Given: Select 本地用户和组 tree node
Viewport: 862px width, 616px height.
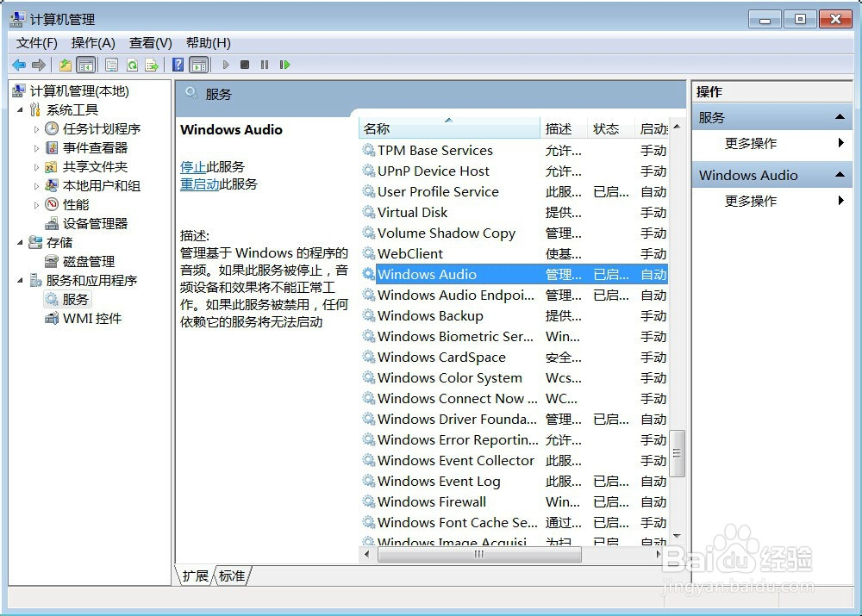Looking at the screenshot, I should tap(102, 186).
